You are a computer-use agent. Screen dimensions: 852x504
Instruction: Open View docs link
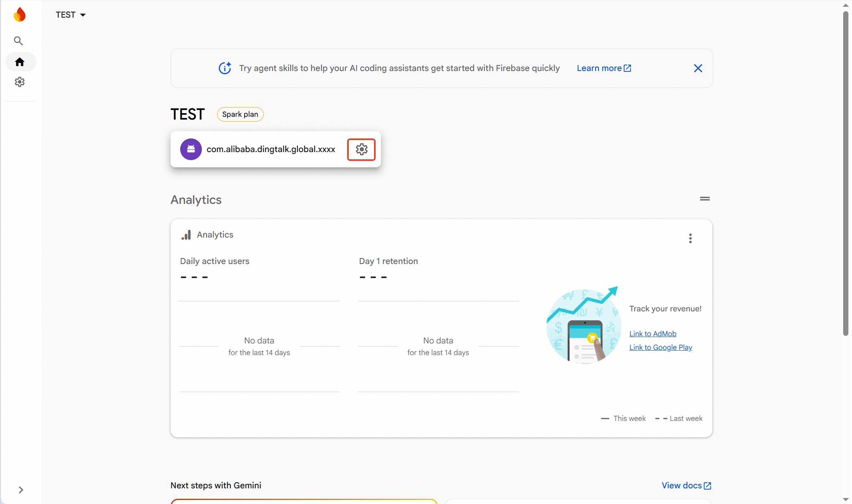pos(686,486)
